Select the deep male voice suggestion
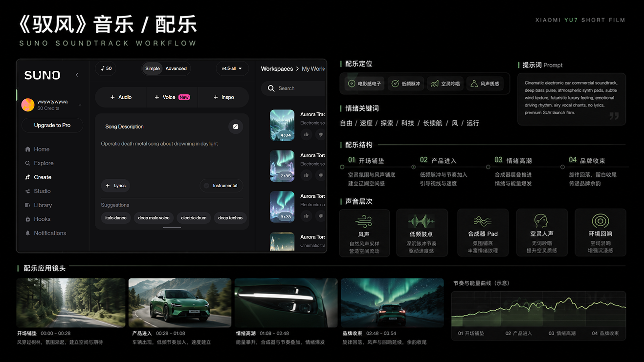 point(154,218)
